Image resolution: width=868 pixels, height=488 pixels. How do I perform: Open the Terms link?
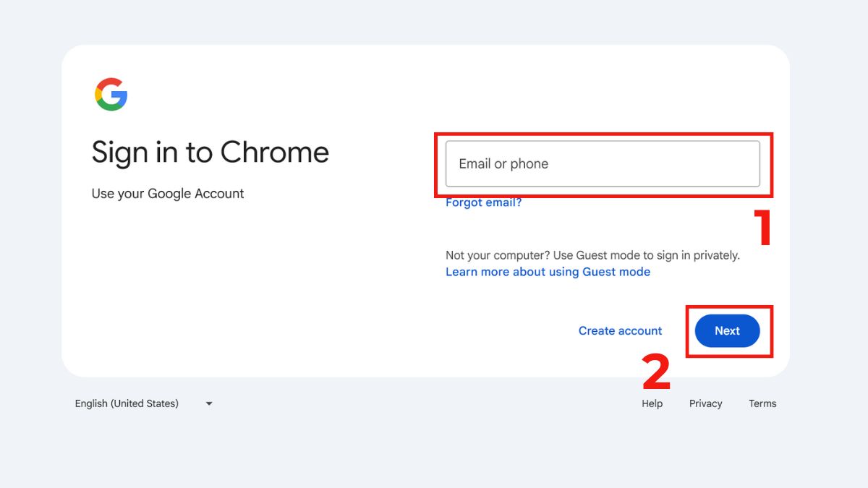pyautogui.click(x=762, y=403)
